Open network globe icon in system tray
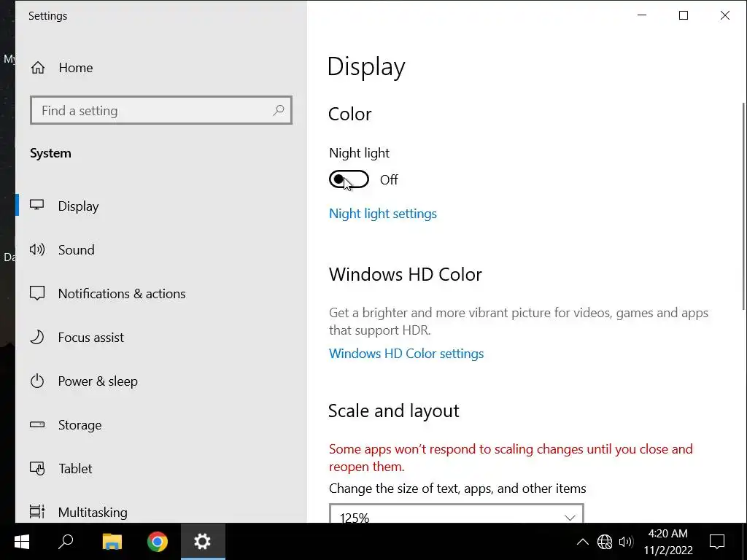Image resolution: width=747 pixels, height=560 pixels. (x=605, y=542)
